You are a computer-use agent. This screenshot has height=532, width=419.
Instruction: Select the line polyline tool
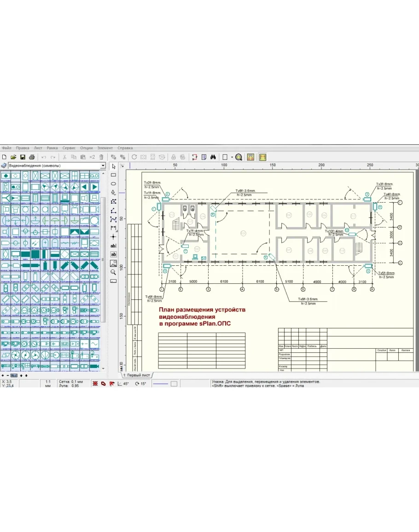(113, 210)
